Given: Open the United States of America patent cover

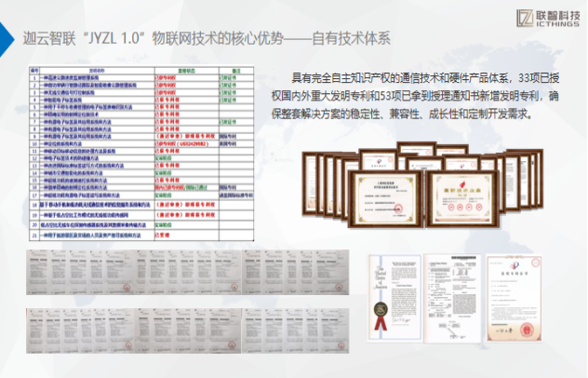Looking at the screenshot, I should click(394, 298).
